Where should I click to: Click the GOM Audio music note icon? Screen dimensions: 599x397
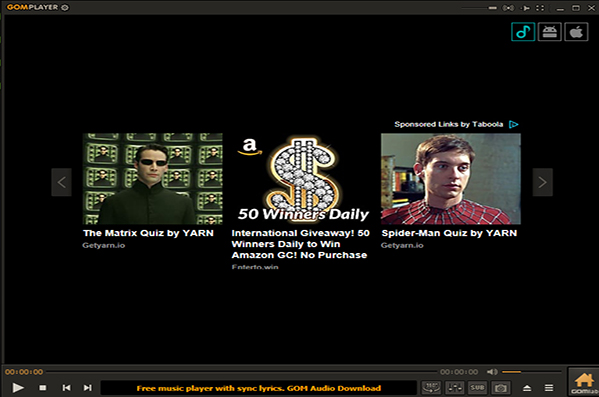tap(523, 32)
